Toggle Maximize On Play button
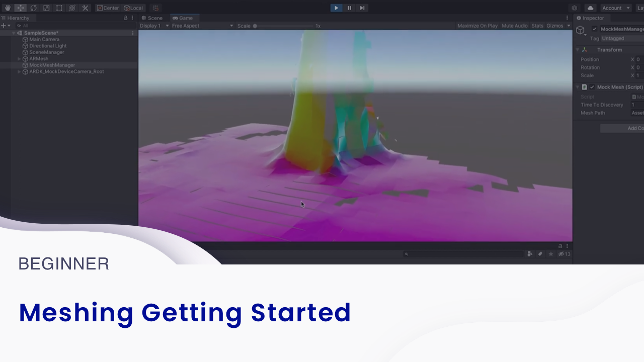 (477, 26)
